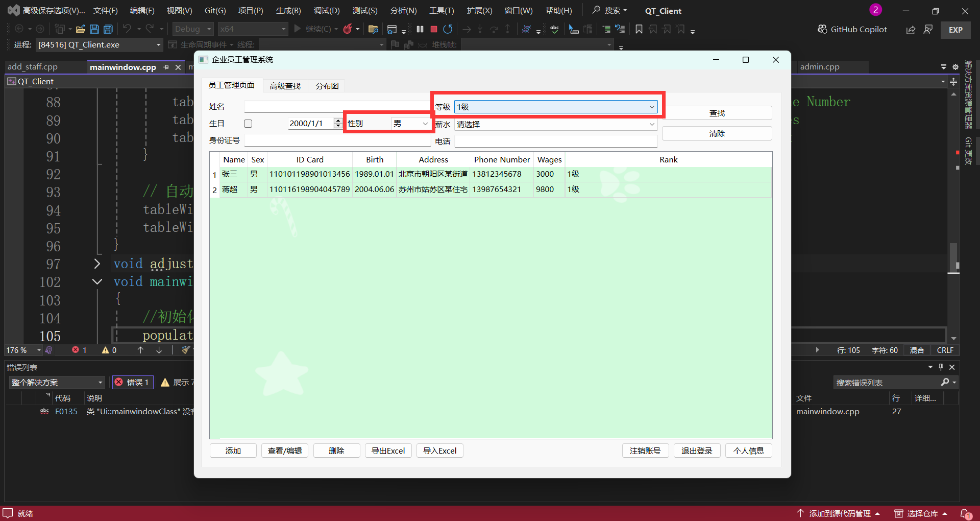Toggle bookmark using the bookmark icon

point(639,29)
